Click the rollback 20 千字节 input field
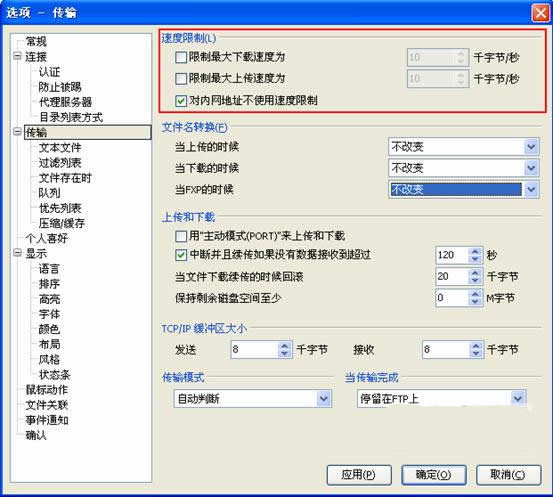This screenshot has width=553, height=497. pyautogui.click(x=452, y=276)
